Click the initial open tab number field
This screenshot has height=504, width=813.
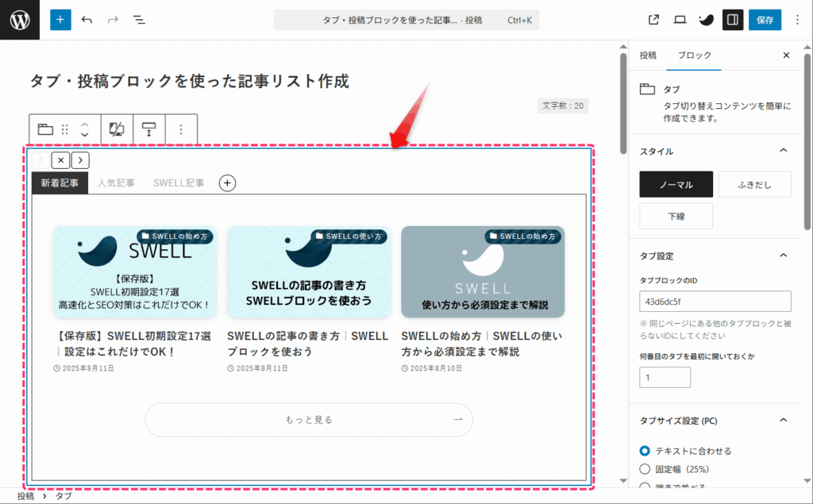tap(665, 377)
